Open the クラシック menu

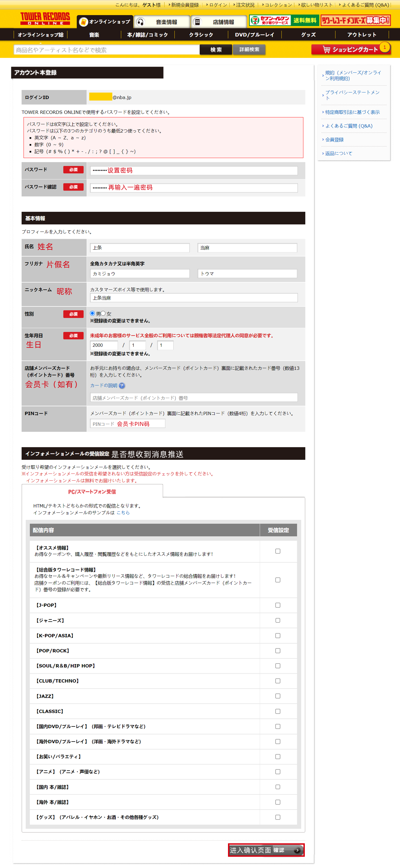tap(201, 35)
